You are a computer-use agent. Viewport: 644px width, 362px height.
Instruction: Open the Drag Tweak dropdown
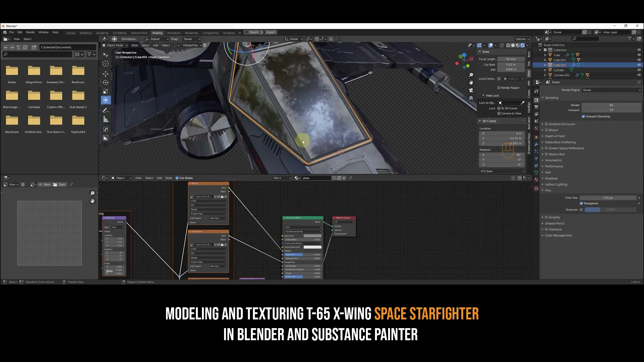point(192,39)
